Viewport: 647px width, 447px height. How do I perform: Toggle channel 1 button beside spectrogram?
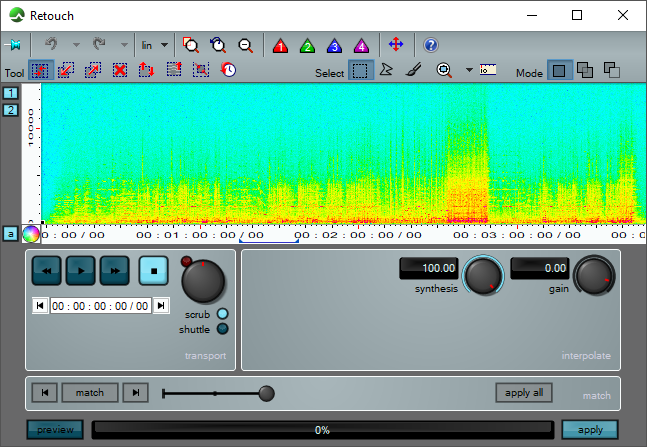(x=10, y=93)
